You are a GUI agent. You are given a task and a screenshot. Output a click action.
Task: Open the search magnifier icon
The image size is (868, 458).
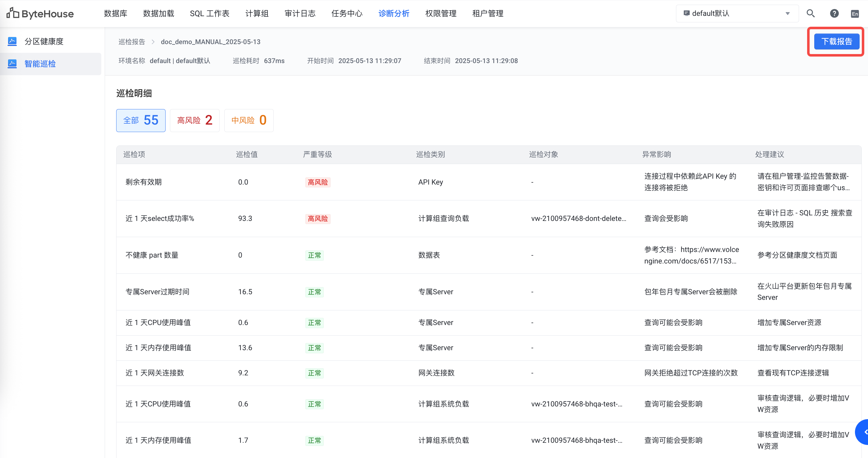(811, 13)
